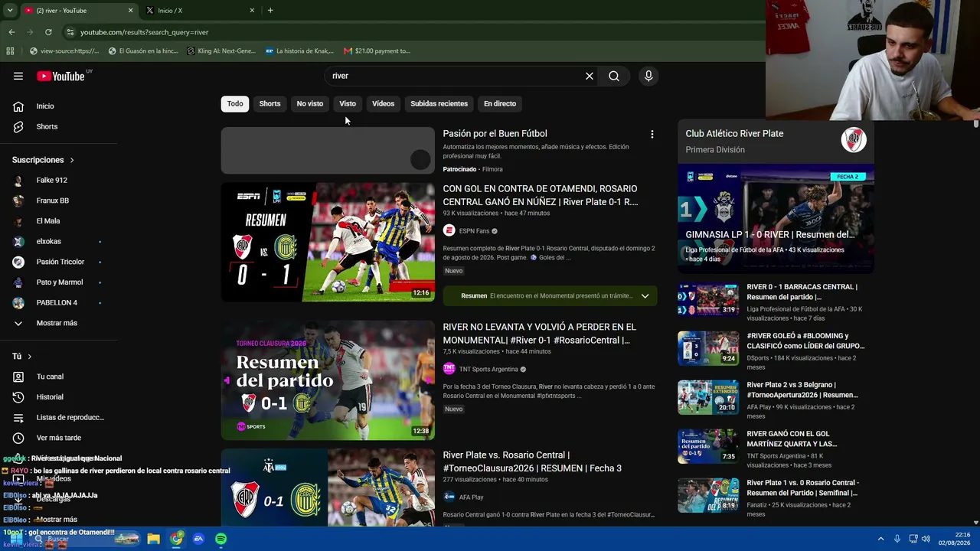This screenshot has height=551, width=980.
Task: Open the Tu canal icon in sidebar
Action: (x=18, y=377)
